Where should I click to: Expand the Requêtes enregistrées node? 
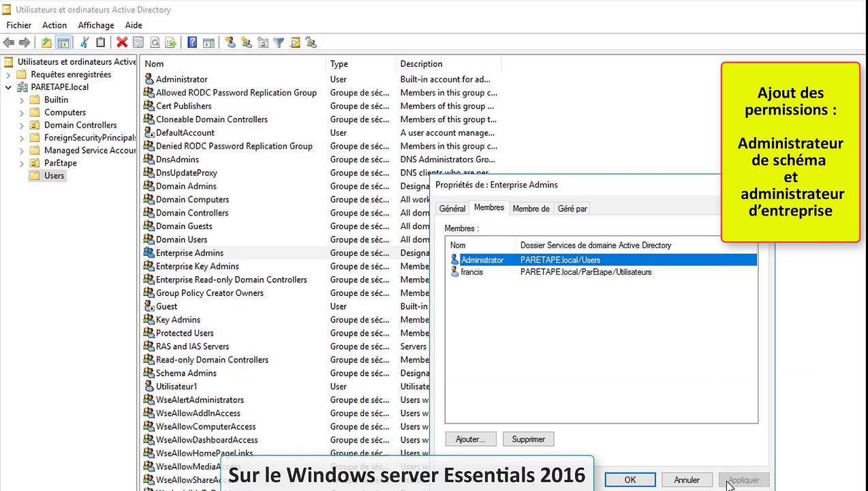point(8,74)
